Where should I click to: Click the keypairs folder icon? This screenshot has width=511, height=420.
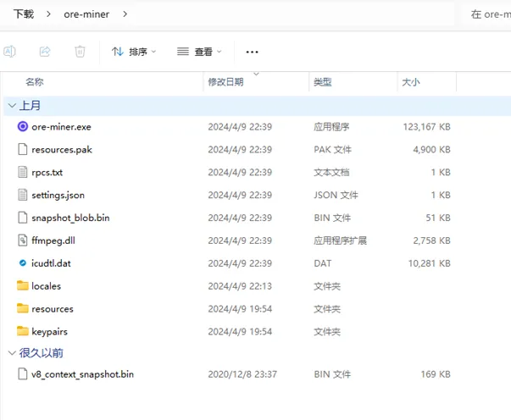[23, 331]
